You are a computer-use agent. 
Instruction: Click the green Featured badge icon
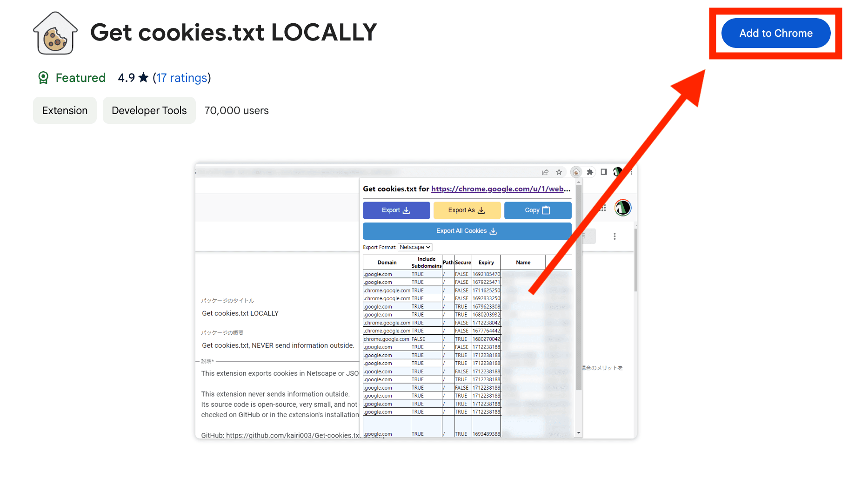tap(44, 78)
